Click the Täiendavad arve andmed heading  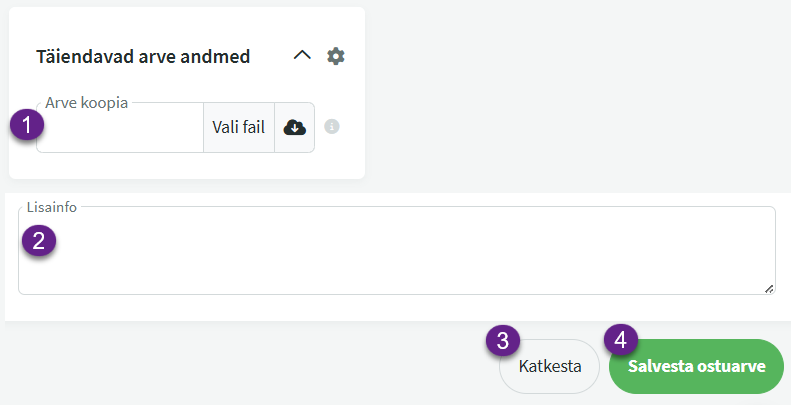tap(143, 57)
